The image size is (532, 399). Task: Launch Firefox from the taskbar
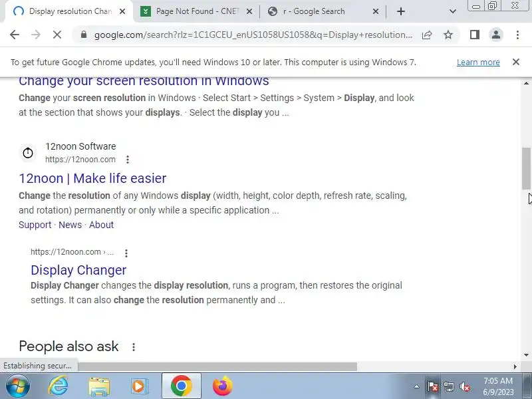(x=223, y=386)
